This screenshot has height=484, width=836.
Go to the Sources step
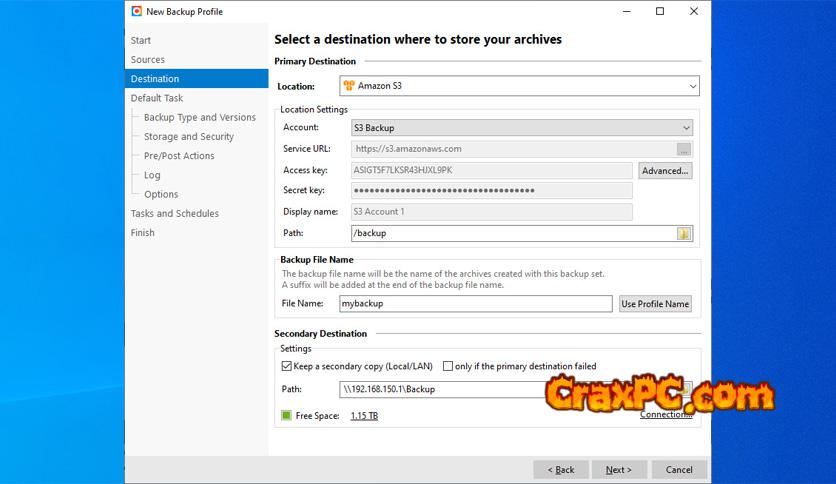click(148, 60)
